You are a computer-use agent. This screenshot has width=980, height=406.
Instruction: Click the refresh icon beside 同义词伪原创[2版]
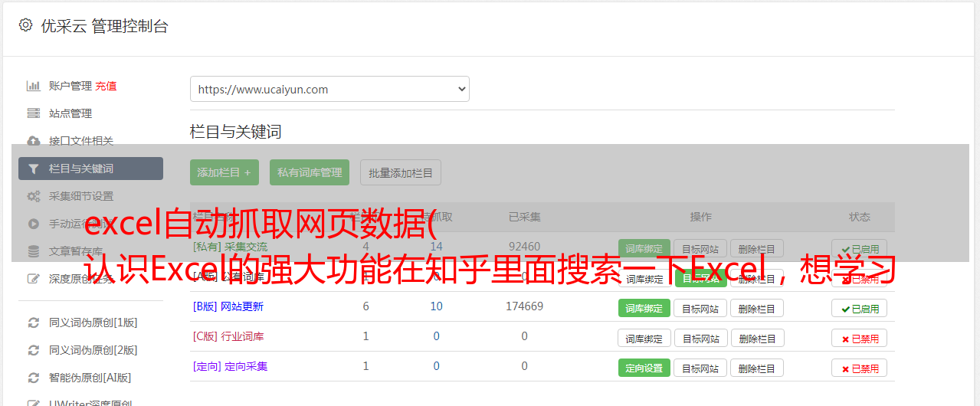(34, 350)
